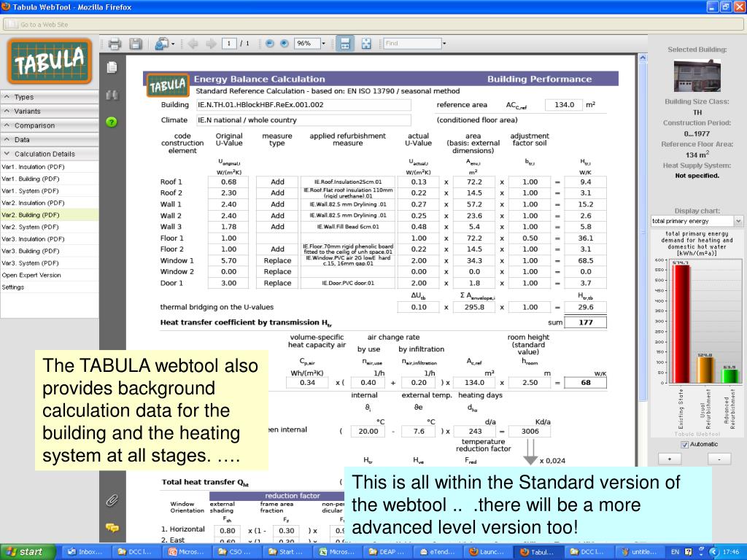Zoom out with the minus icon
747x560 pixels.
(x=270, y=43)
